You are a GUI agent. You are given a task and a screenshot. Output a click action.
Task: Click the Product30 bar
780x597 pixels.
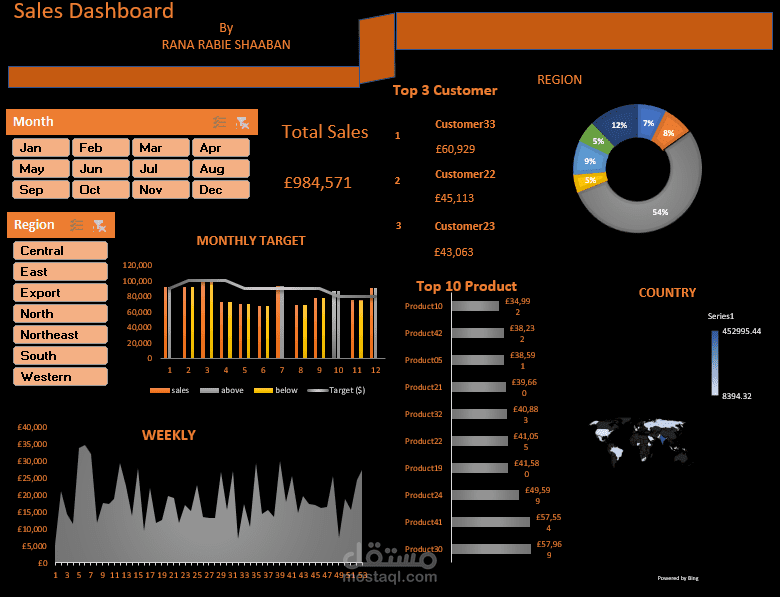coord(491,549)
